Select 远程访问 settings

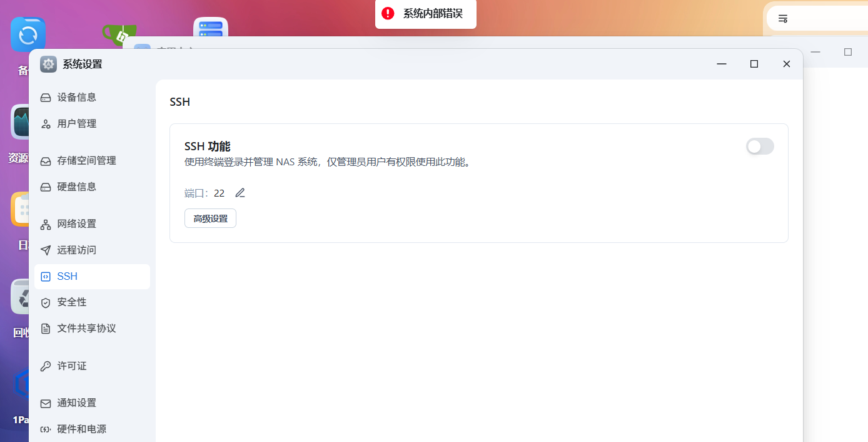pos(76,250)
